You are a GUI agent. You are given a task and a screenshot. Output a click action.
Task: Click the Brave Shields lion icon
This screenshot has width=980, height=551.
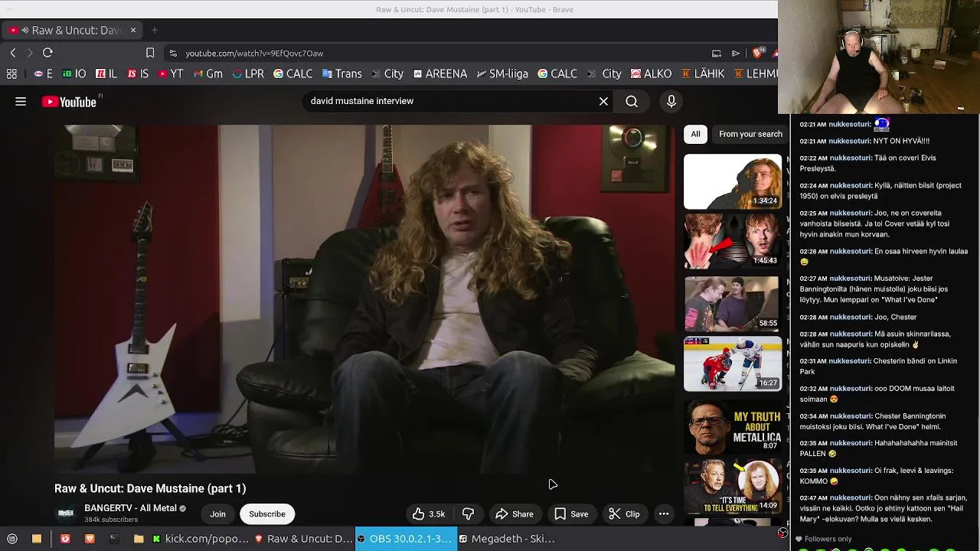point(757,53)
